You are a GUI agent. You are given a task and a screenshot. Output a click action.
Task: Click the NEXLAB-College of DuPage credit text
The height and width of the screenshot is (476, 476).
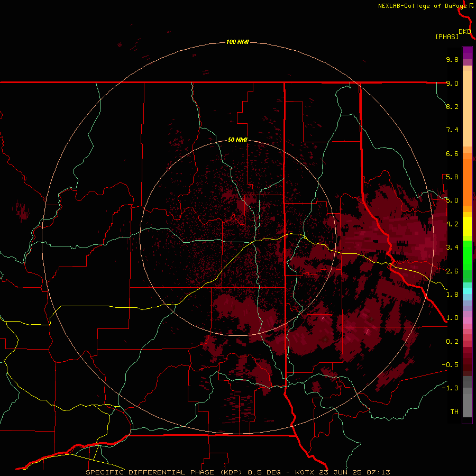(422, 6)
